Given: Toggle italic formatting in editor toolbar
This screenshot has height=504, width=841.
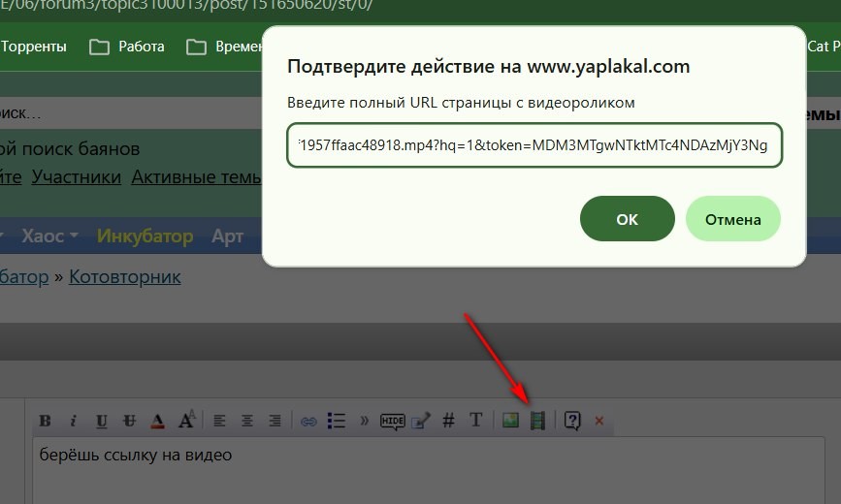Looking at the screenshot, I should point(73,421).
